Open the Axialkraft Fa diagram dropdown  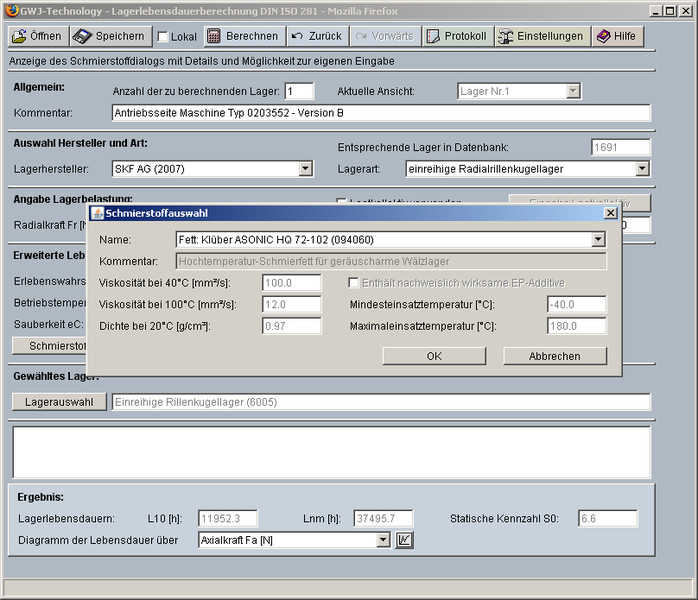tap(382, 540)
